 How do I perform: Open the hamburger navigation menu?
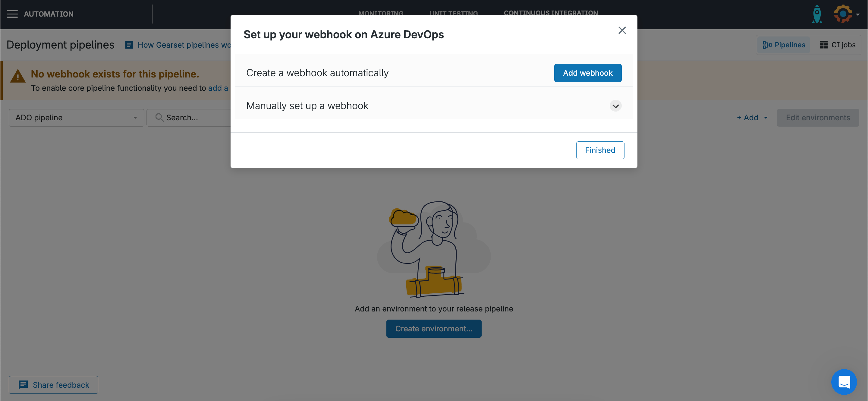[x=12, y=14]
